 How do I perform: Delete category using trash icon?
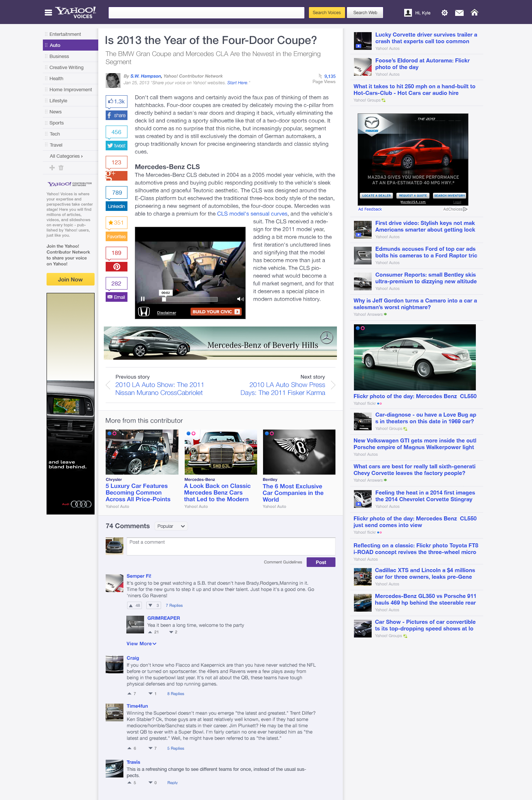click(61, 168)
